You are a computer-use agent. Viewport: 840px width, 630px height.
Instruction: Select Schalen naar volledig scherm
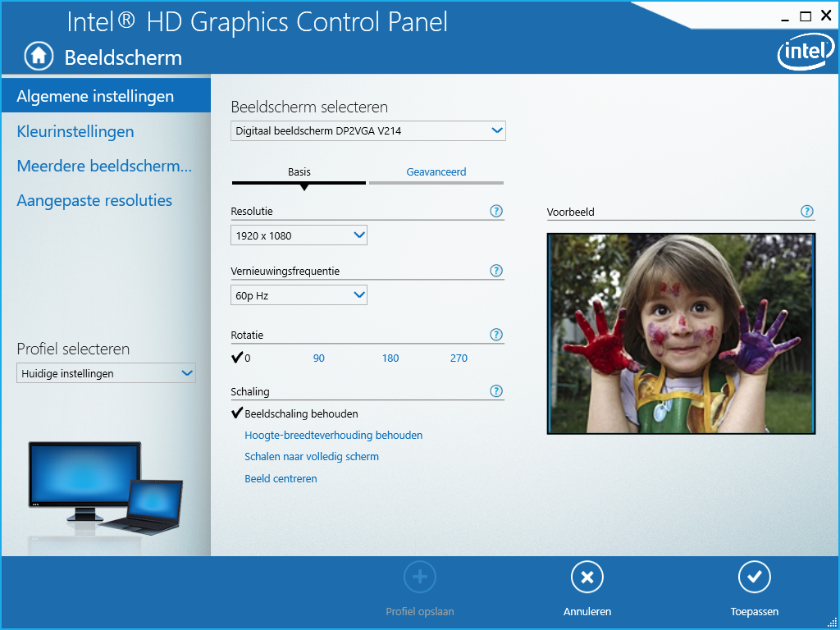[312, 457]
